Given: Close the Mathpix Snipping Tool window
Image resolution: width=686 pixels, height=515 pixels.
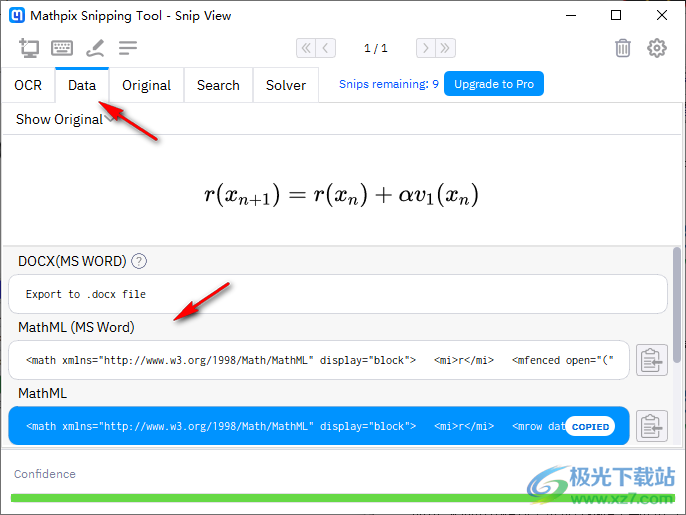Looking at the screenshot, I should click(662, 15).
